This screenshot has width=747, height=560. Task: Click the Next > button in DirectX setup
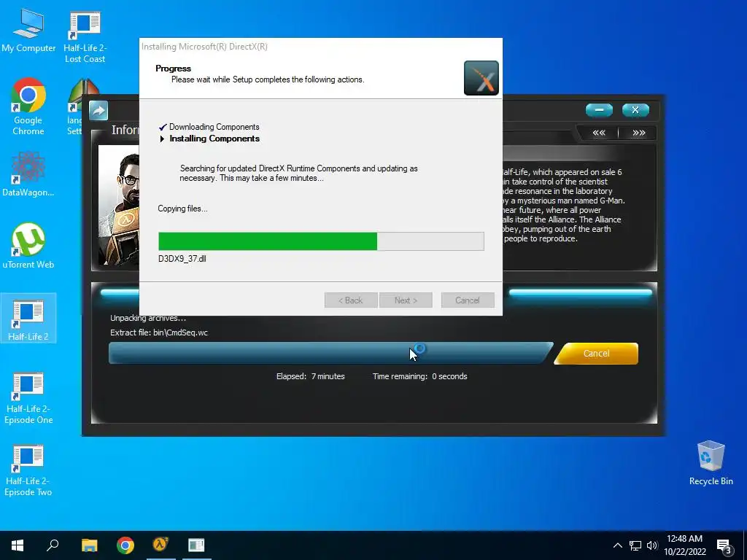point(406,300)
